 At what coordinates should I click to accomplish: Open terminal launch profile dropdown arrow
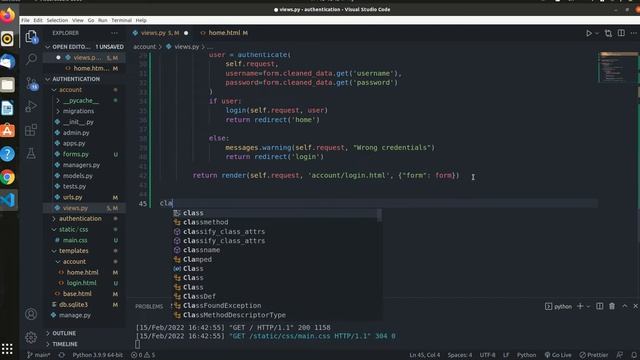click(588, 307)
